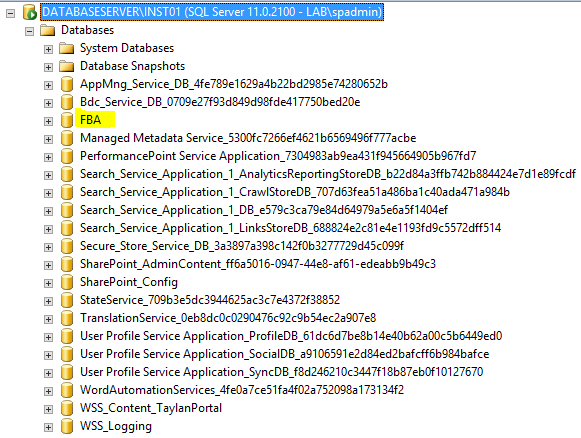Expand the System Databases folder
Viewport: 581px width, 438px height.
[x=48, y=49]
